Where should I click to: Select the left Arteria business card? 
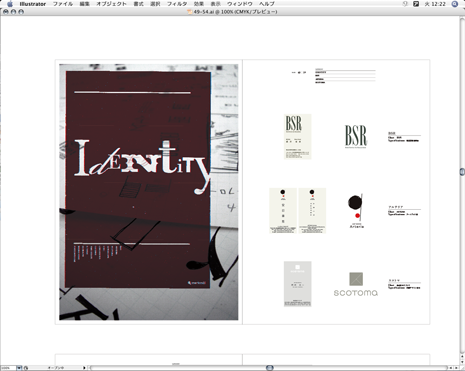pos(283,211)
